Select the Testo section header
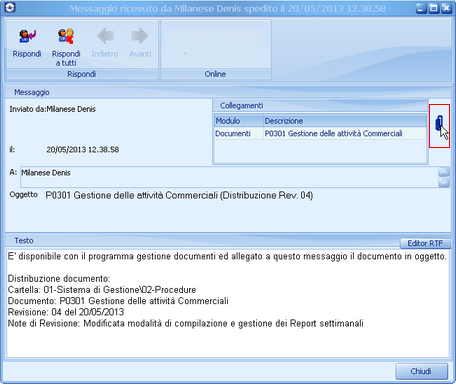456x385 pixels. pos(24,240)
